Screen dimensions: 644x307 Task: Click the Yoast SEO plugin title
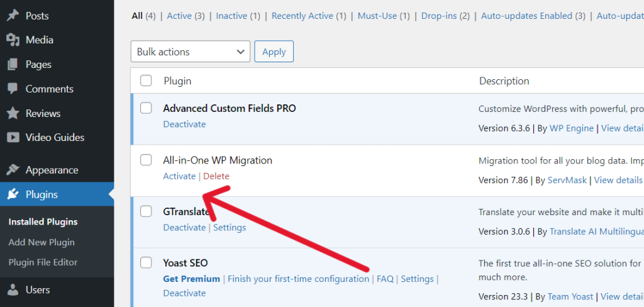click(186, 262)
